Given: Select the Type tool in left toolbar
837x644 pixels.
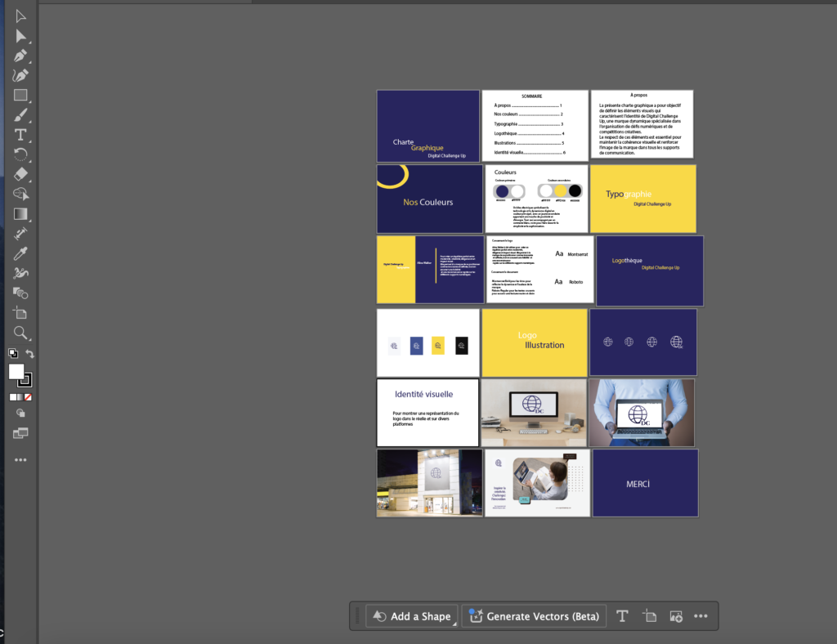Looking at the screenshot, I should [20, 135].
